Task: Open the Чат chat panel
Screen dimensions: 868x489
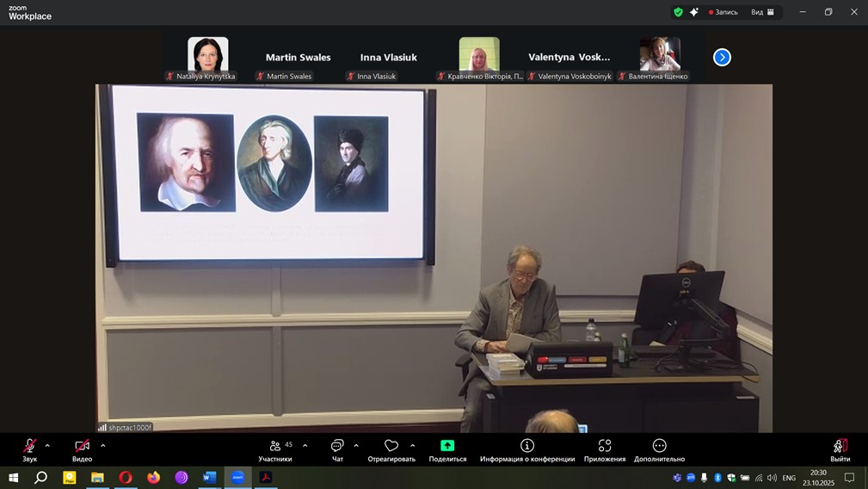Action: (337, 449)
